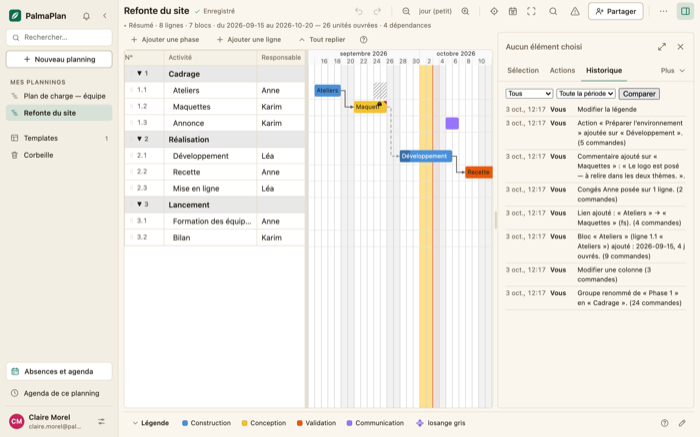Undo the last change
700x437 pixels.
[x=358, y=11]
